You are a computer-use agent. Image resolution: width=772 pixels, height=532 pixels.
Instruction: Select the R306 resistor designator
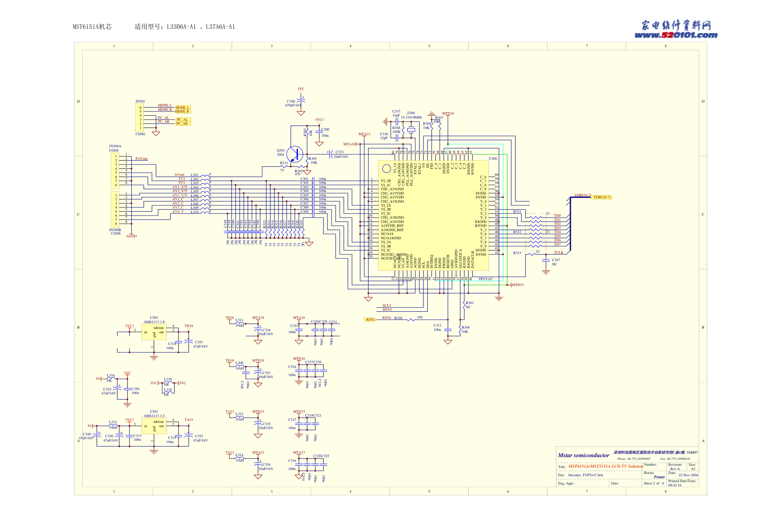[x=466, y=327]
